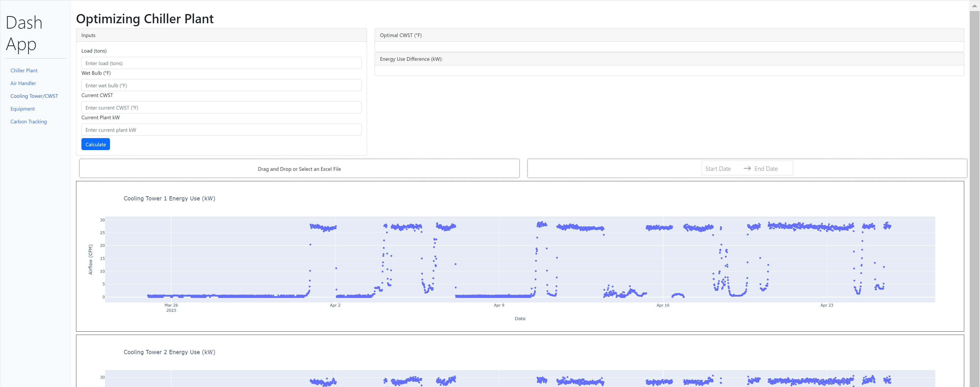Screen dimensions: 980x387
Task: Click the Enter load (tons) input field
Action: tap(221, 63)
